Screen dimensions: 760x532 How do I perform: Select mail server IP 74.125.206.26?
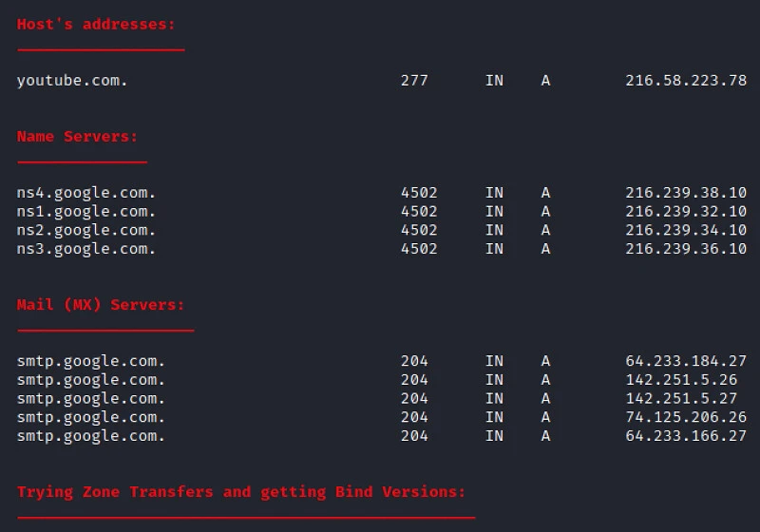tap(685, 417)
